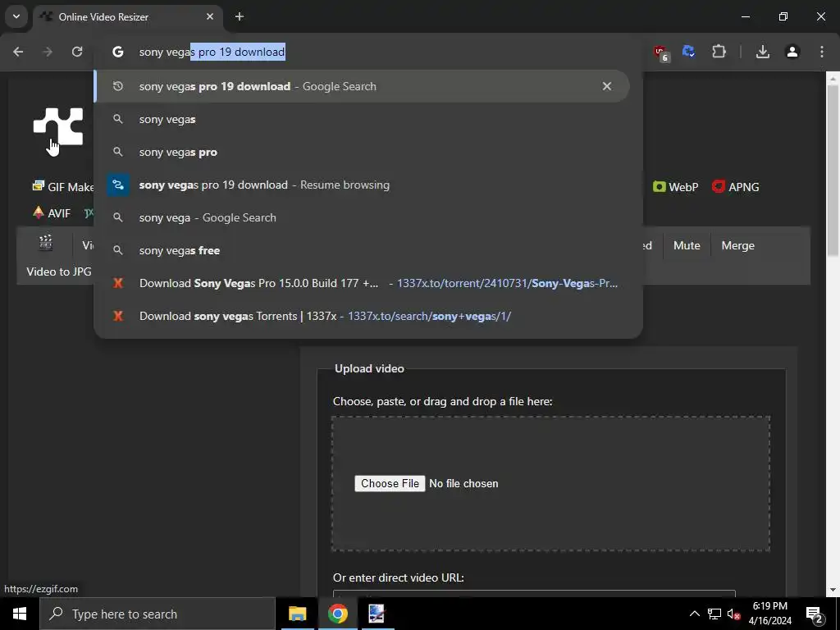This screenshot has height=630, width=840.
Task: Open the notification center icon
Action: pyautogui.click(x=815, y=614)
